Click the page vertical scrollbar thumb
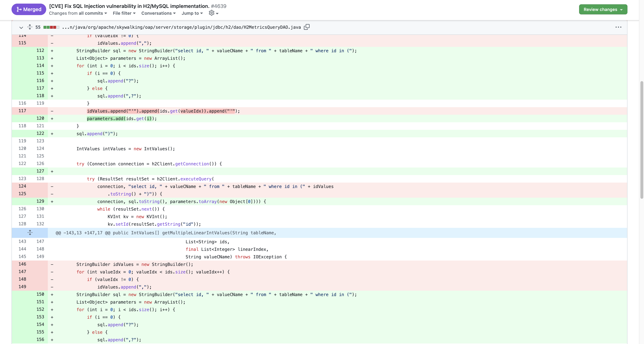This screenshot has height=344, width=644. pyautogui.click(x=641, y=140)
